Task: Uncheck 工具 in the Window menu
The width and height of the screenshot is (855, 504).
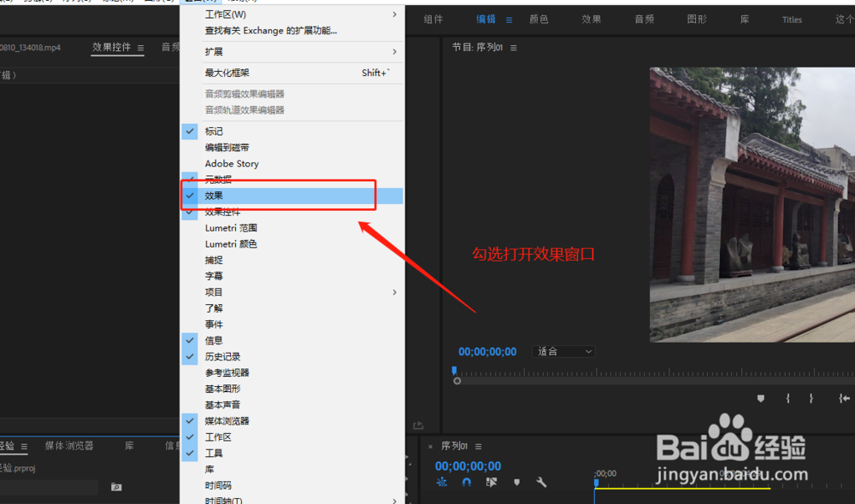Action: (x=292, y=454)
